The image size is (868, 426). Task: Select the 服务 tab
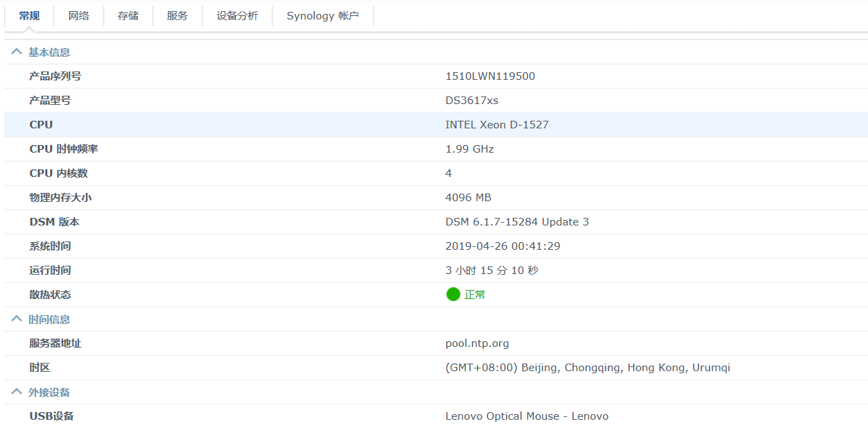177,15
